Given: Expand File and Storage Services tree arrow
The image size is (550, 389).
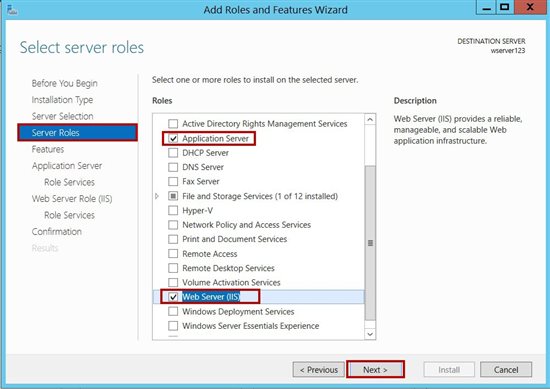Looking at the screenshot, I should coord(157,196).
